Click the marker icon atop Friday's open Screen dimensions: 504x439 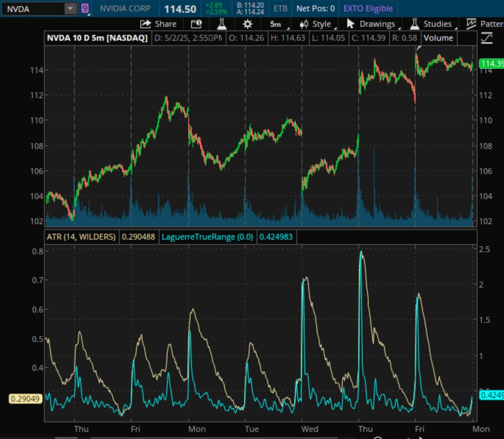(418, 48)
